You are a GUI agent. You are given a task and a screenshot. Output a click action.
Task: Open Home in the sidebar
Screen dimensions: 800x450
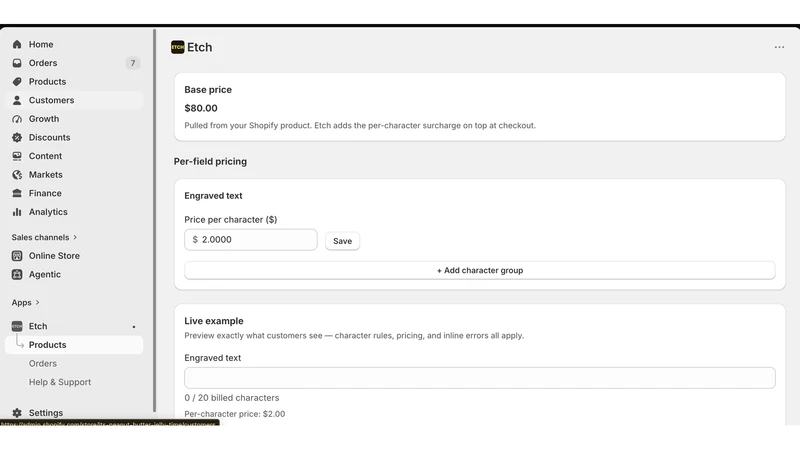click(74, 44)
